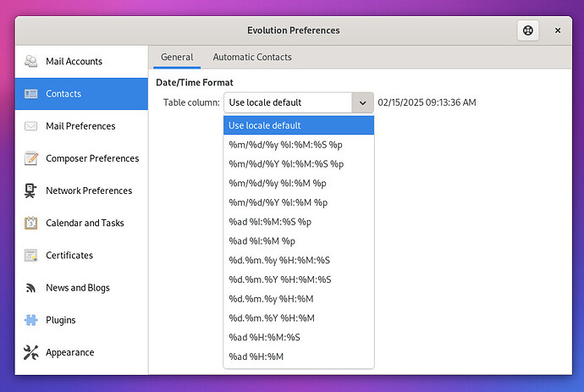Choose format %d.%m.%y %H:%M:%S
584x392 pixels.
[299, 261]
